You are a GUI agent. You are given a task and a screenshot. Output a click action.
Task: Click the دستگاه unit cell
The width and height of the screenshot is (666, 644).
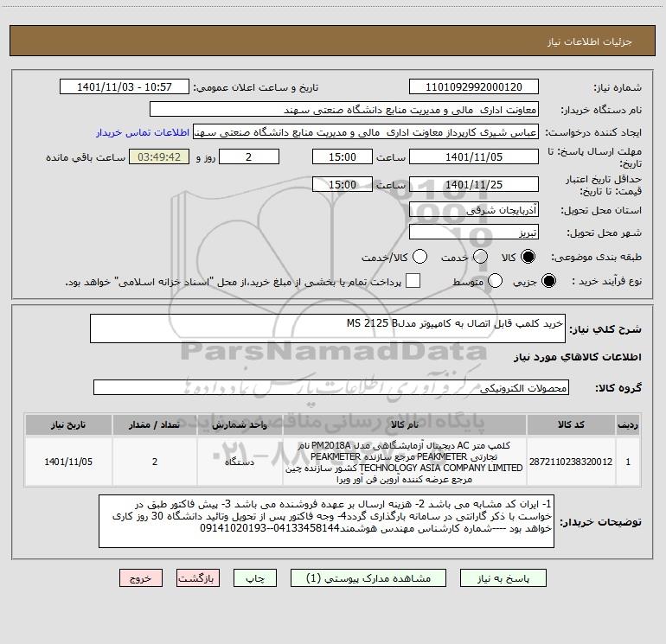click(240, 462)
